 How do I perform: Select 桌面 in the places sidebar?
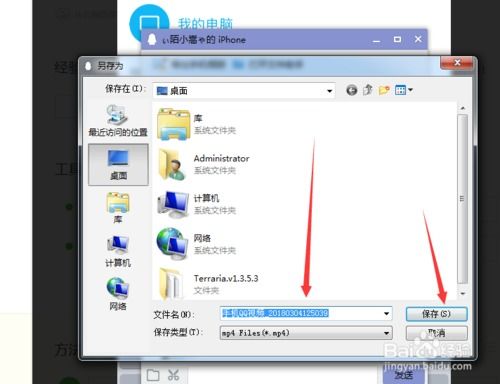(x=118, y=165)
